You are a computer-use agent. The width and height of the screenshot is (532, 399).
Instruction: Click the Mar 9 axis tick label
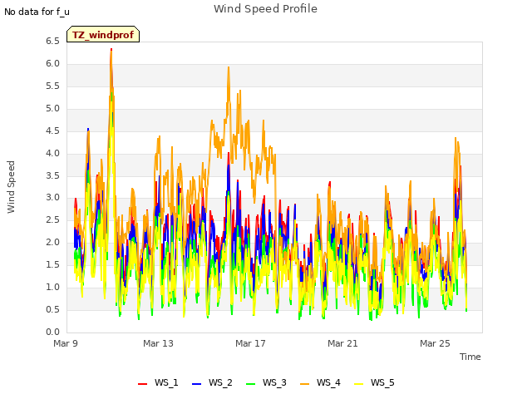[x=66, y=343]
